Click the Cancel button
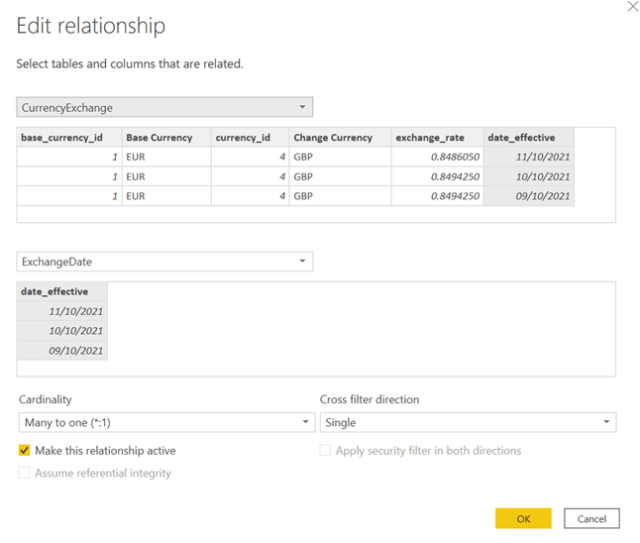The image size is (640, 543). (x=591, y=518)
